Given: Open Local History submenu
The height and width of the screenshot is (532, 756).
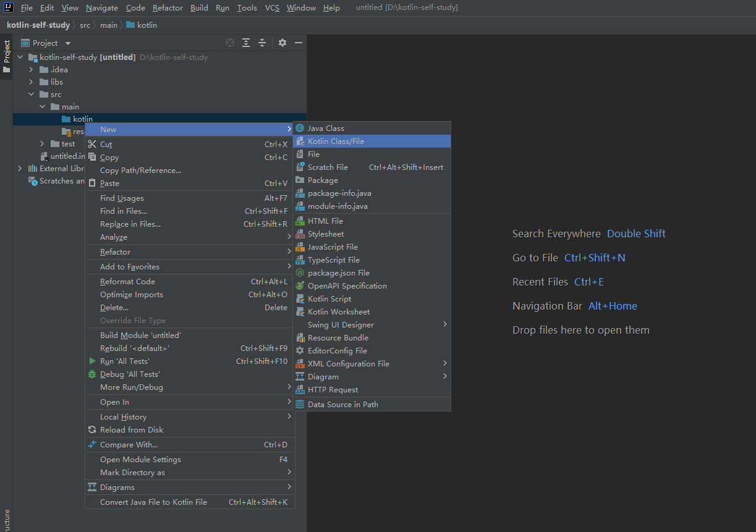Looking at the screenshot, I should [x=190, y=417].
